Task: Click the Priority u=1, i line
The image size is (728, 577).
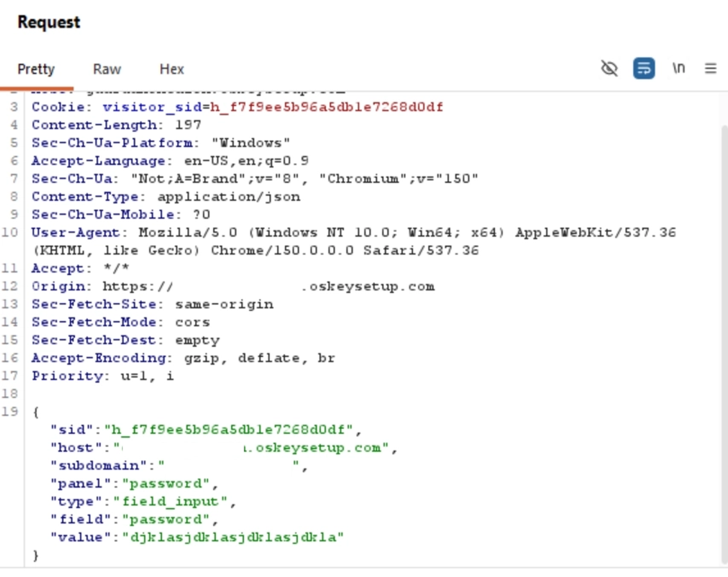Action: coord(103,376)
